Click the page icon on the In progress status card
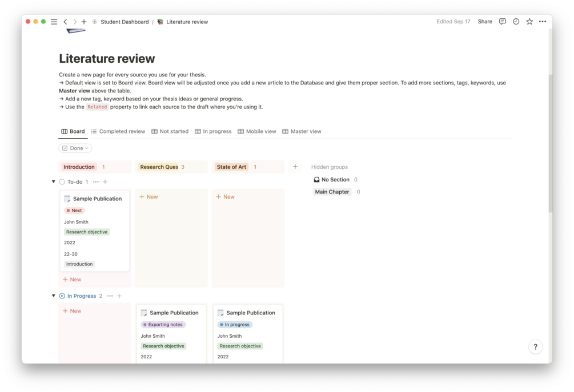The height and width of the screenshot is (392, 574). [x=220, y=313]
